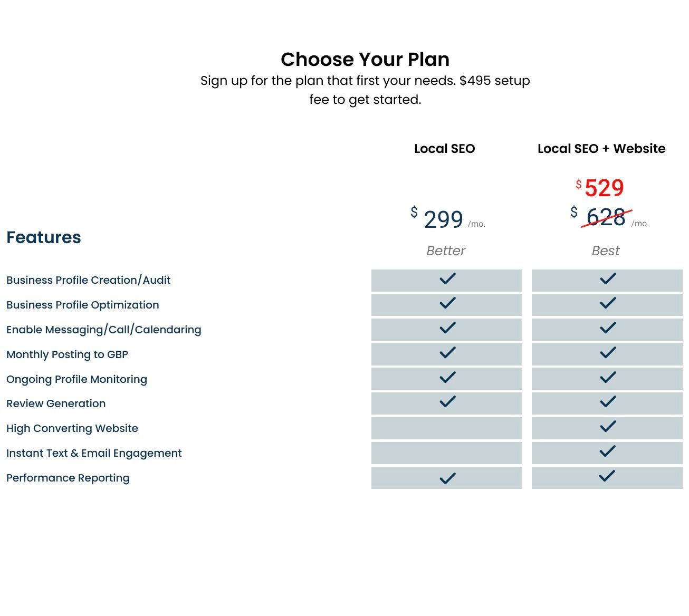
Task: Click Local SEO + Website checkmark for Monthly Posting to GBP
Action: coord(608,353)
